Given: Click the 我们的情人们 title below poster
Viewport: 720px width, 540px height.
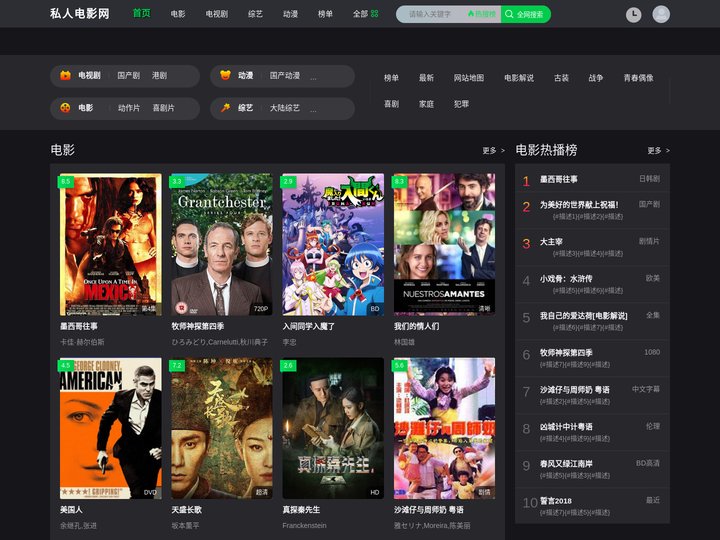Looking at the screenshot, I should [x=416, y=326].
